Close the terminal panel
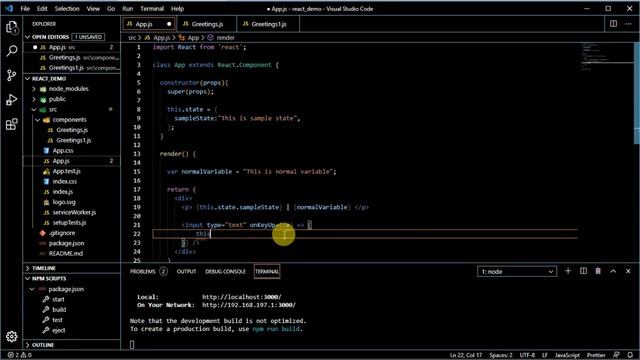 [628, 271]
